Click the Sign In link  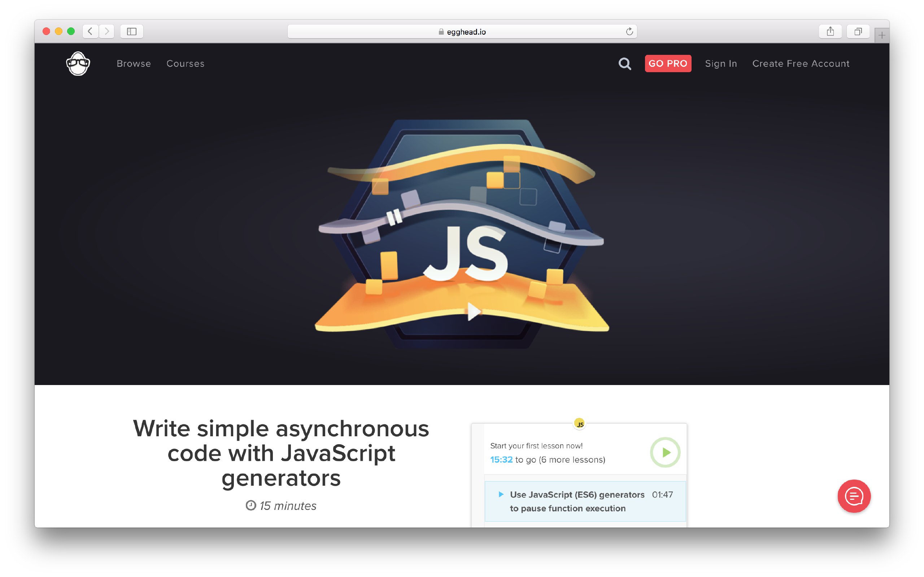[x=721, y=64]
